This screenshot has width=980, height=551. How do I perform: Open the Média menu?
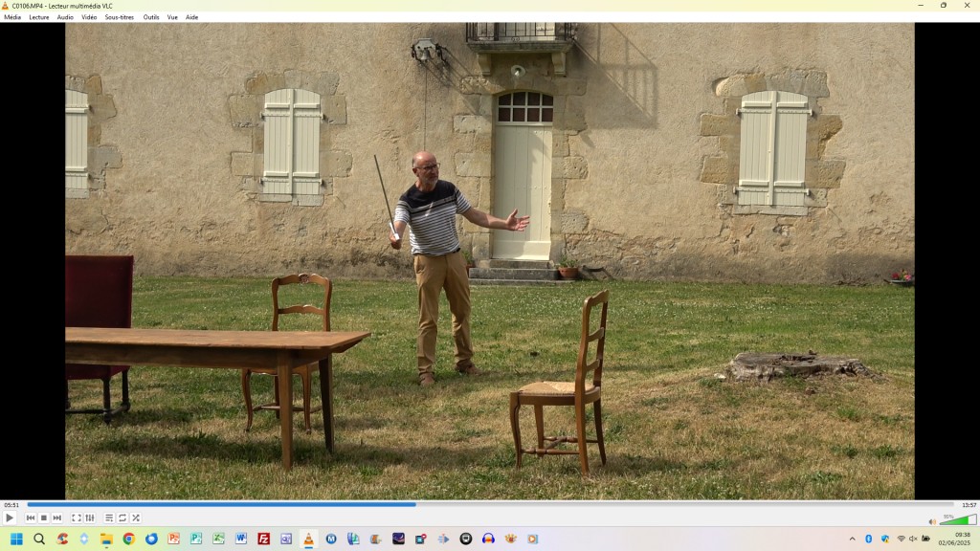(x=12, y=17)
